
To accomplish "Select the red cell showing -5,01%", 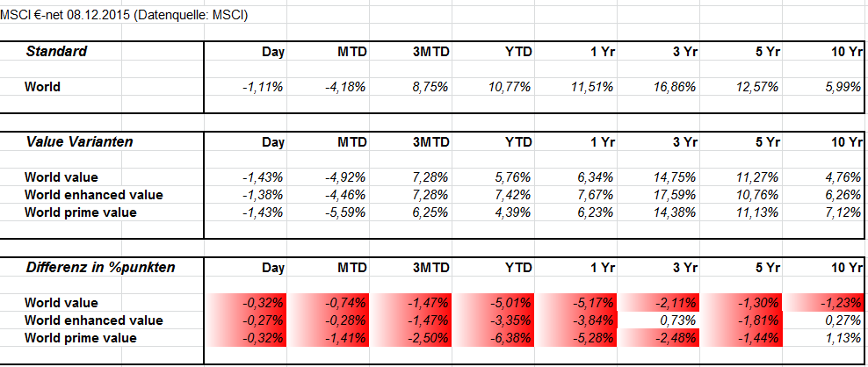I will (x=510, y=302).
